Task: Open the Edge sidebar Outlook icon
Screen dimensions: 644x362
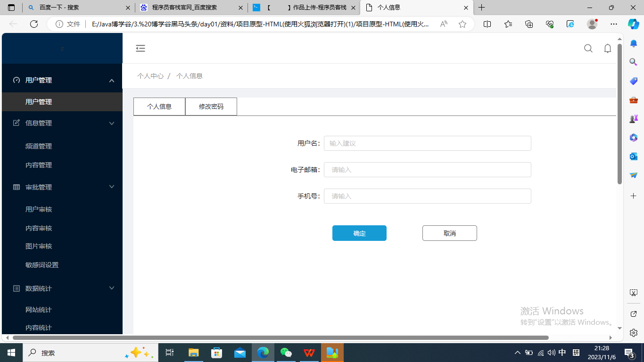Action: click(634, 156)
